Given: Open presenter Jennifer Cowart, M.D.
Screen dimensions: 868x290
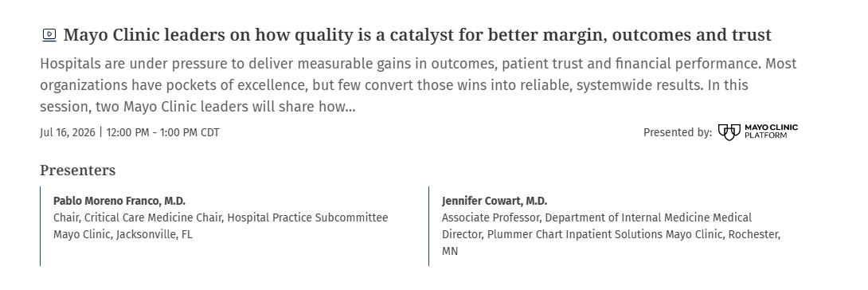Looking at the screenshot, I should 495,201.
